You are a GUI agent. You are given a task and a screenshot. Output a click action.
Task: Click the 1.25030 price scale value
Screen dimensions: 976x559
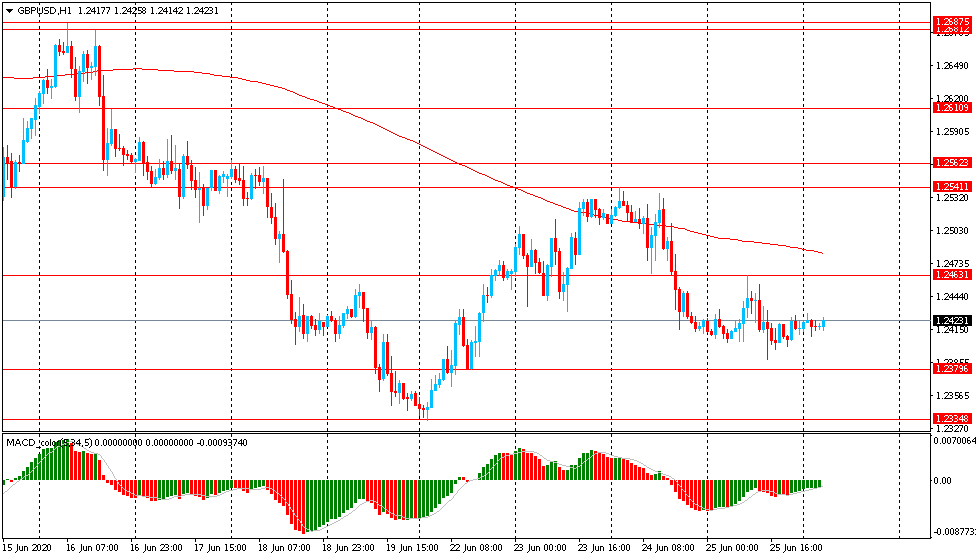point(950,231)
